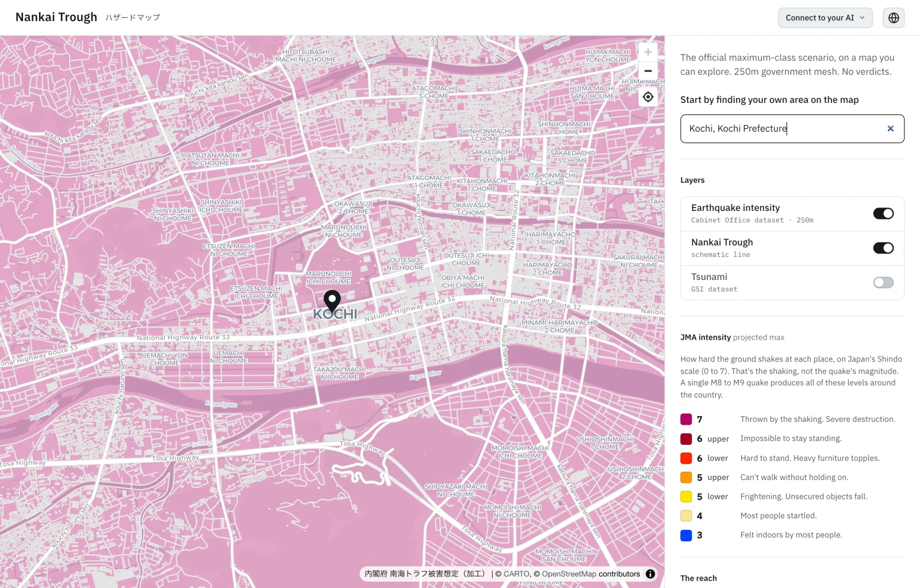This screenshot has height=588, width=920.
Task: Click 'Cabinet Office dataset · 250m' caption
Action: [752, 220]
